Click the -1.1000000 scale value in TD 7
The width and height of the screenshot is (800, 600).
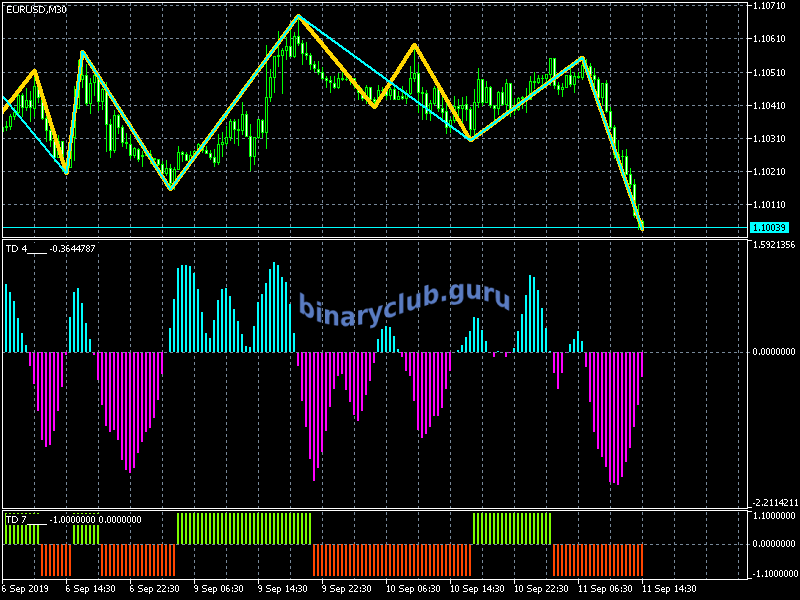click(x=773, y=574)
